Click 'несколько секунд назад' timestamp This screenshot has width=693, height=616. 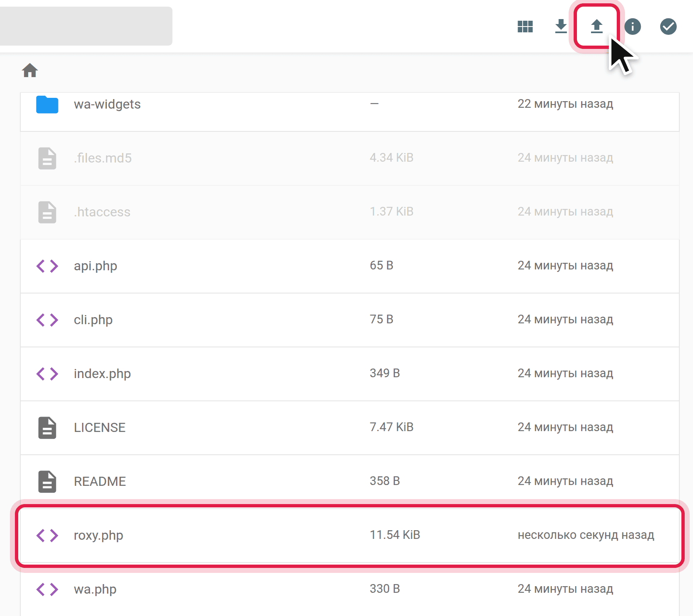click(x=586, y=535)
